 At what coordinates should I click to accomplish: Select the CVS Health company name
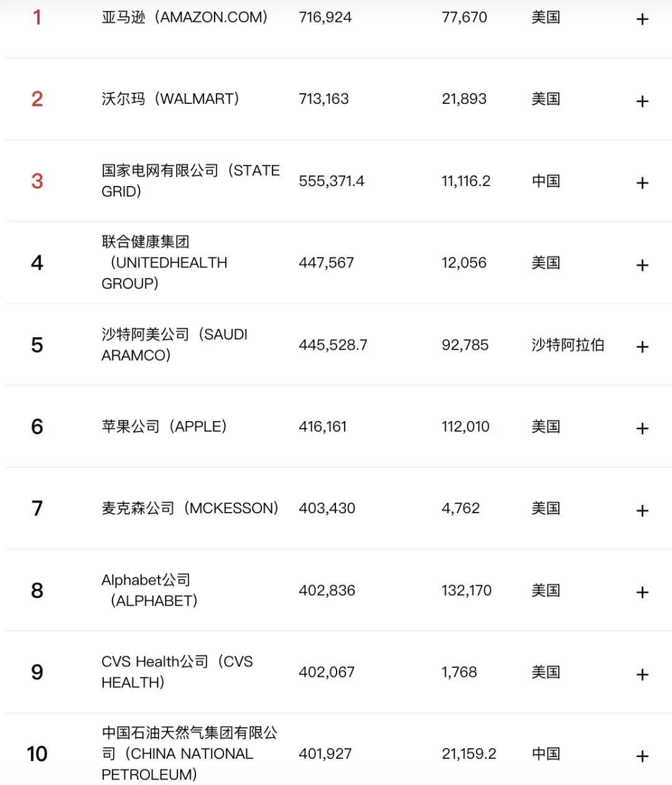tap(177, 672)
